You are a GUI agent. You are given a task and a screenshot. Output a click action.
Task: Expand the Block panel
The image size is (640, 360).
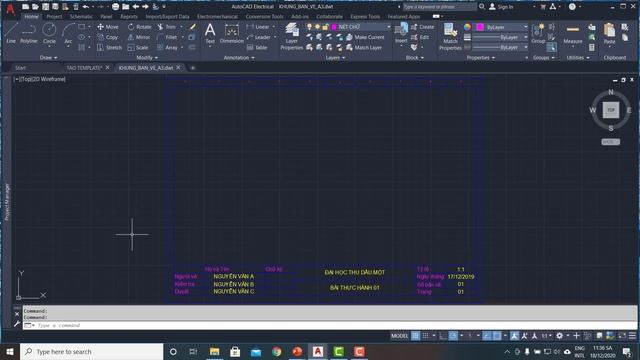pyautogui.click(x=414, y=58)
